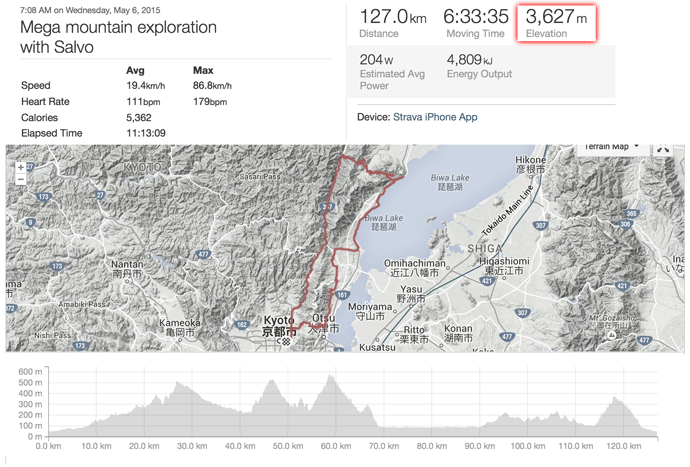The width and height of the screenshot is (690, 467).
Task: Click route 477 highway shield near Nantan
Action: tap(203, 254)
